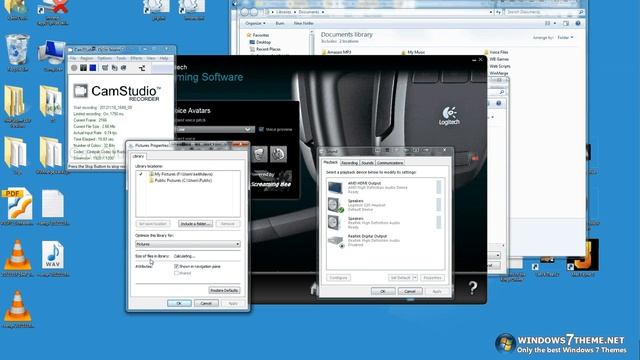This screenshot has height=360, width=640.
Task: Click the CamStudio Screen Annotations toolbar icon
Action: [114, 68]
